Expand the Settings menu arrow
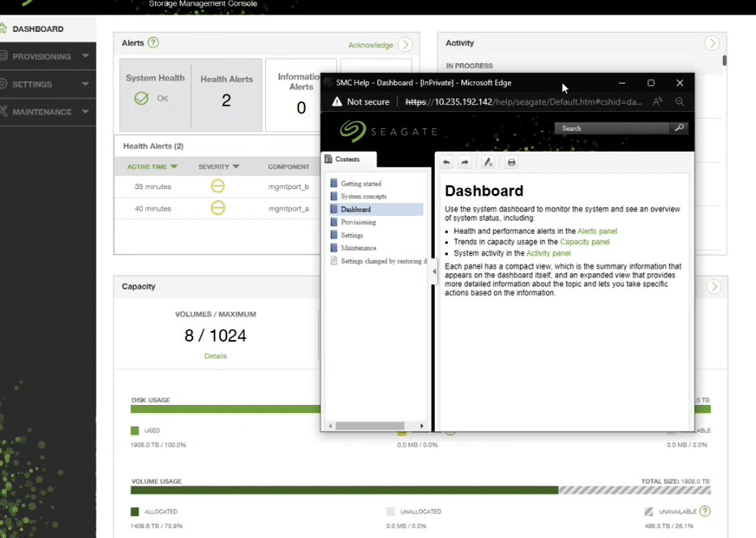The height and width of the screenshot is (538, 756). (x=85, y=84)
